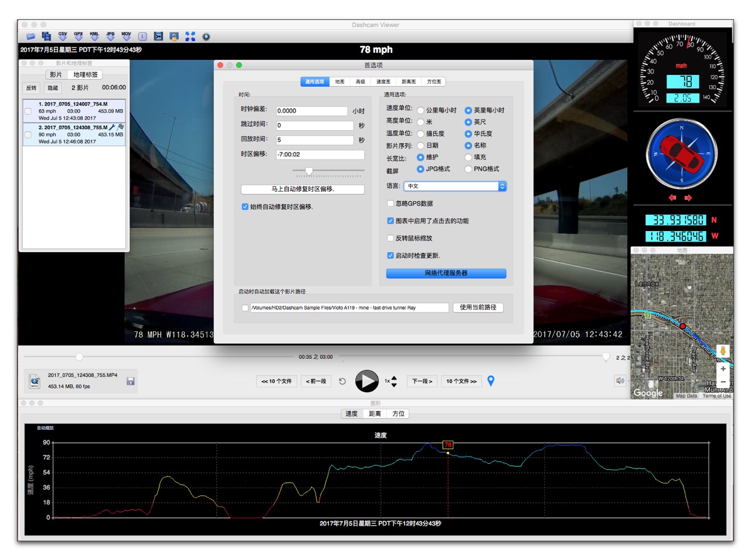The width and height of the screenshot is (751, 560).
Task: Switch to the 地图 preferences tab
Action: (x=340, y=82)
